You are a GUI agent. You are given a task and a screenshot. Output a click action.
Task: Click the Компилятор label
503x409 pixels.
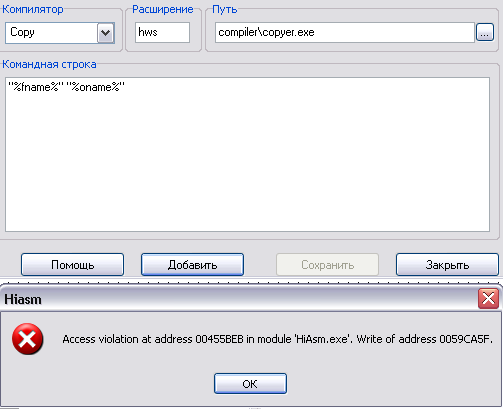33,9
